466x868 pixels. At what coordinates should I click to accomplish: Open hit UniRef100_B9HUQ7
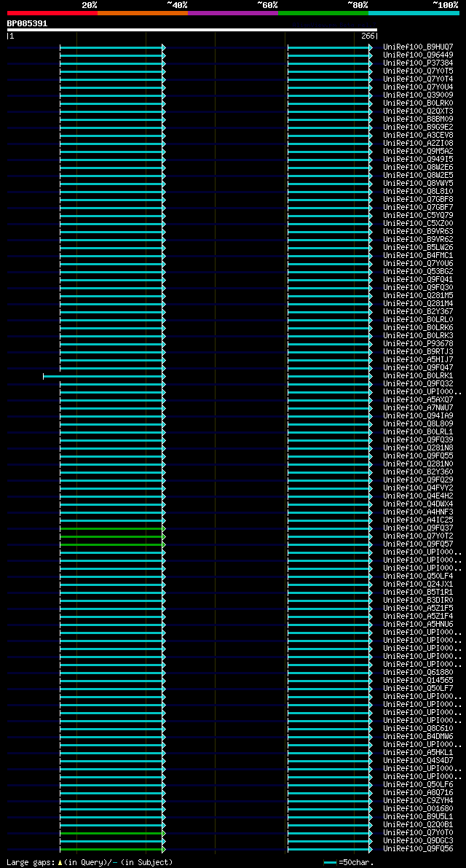tap(418, 47)
